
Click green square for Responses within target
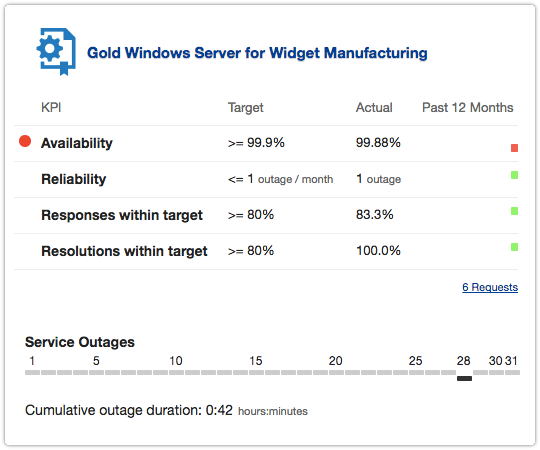(x=515, y=211)
